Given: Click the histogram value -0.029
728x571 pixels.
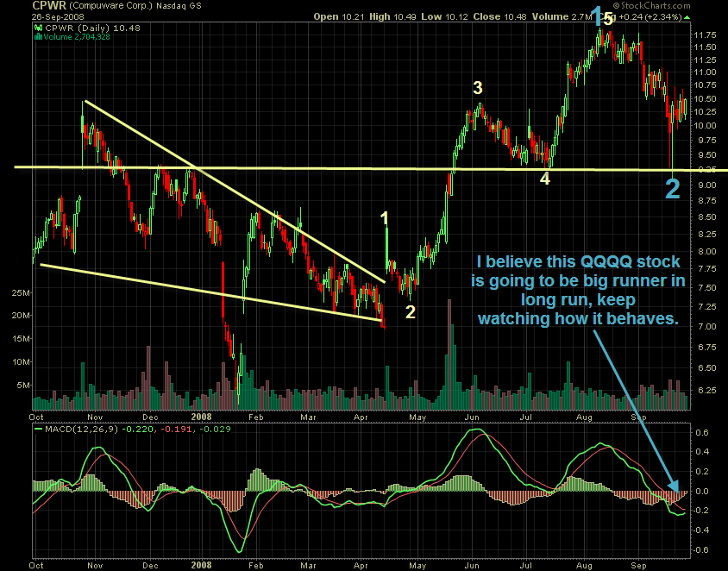Looking at the screenshot, I should coord(215,429).
